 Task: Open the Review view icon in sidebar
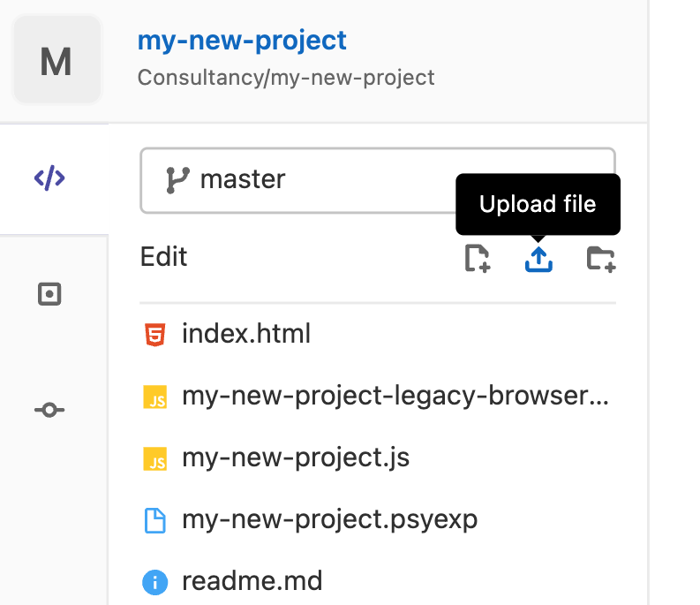point(49,294)
